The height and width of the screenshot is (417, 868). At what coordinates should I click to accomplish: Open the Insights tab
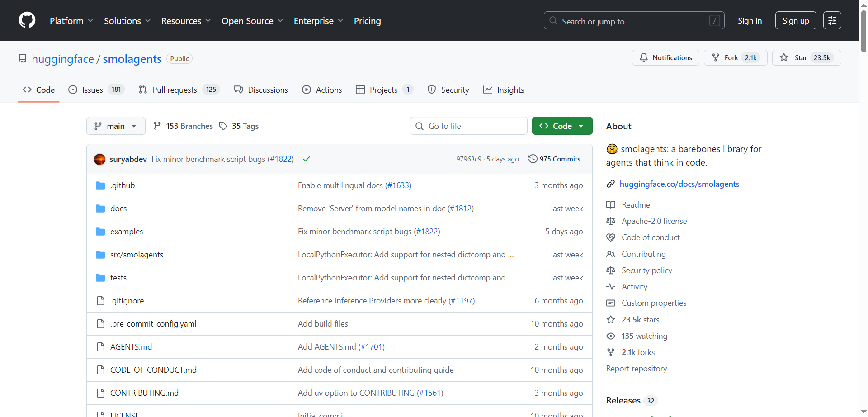pyautogui.click(x=504, y=90)
